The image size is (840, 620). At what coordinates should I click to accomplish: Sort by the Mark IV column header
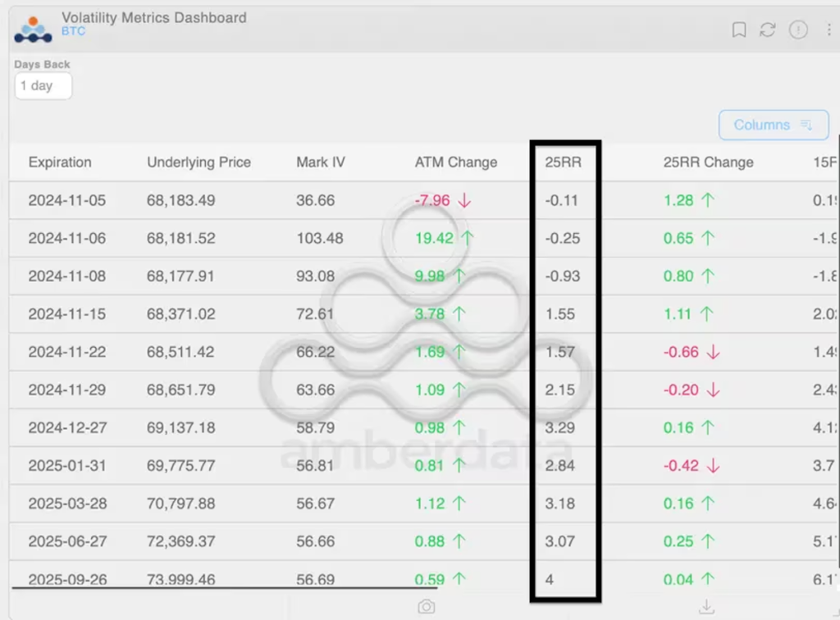321,162
